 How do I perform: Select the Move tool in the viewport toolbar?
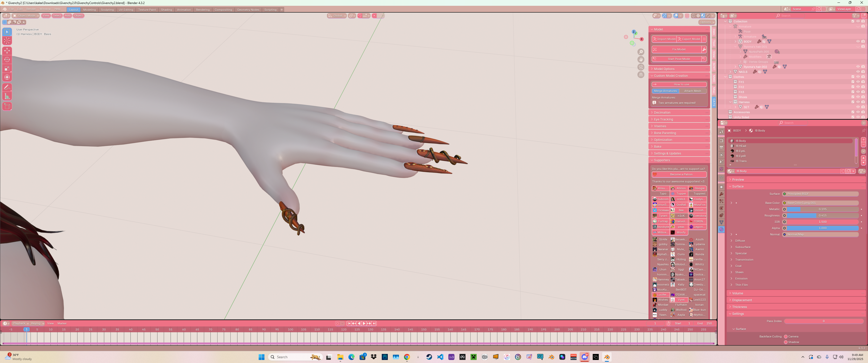click(7, 50)
